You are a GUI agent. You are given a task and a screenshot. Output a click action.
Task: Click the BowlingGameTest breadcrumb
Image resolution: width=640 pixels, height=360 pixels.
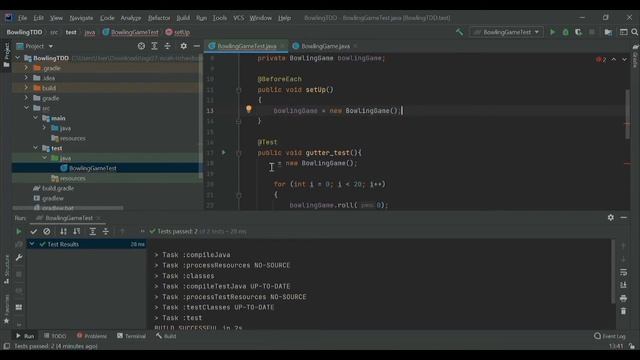130,32
